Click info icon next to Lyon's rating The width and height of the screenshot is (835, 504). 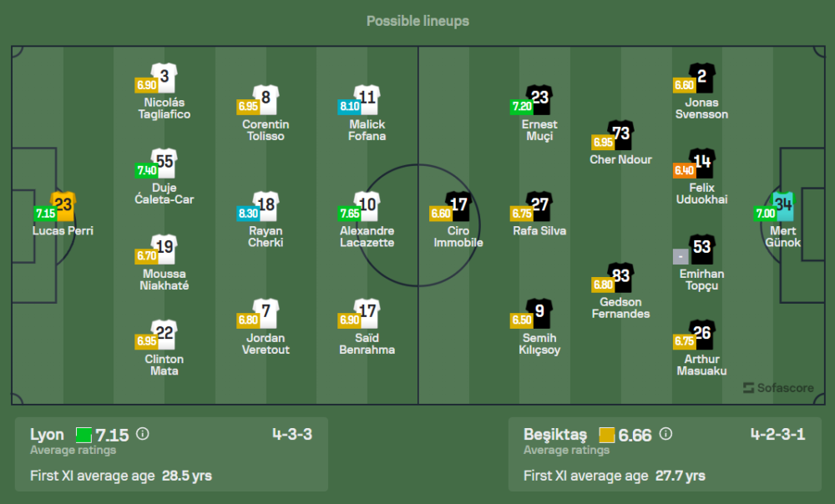coord(143,434)
